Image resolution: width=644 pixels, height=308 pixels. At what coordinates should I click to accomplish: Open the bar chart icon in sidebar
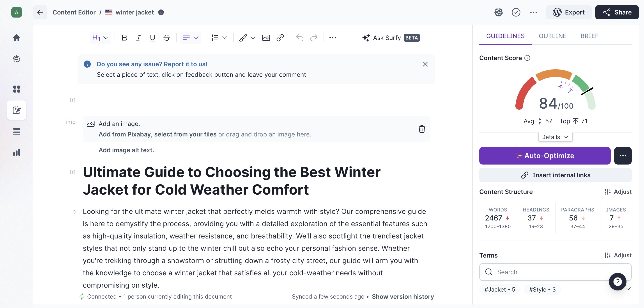(16, 152)
